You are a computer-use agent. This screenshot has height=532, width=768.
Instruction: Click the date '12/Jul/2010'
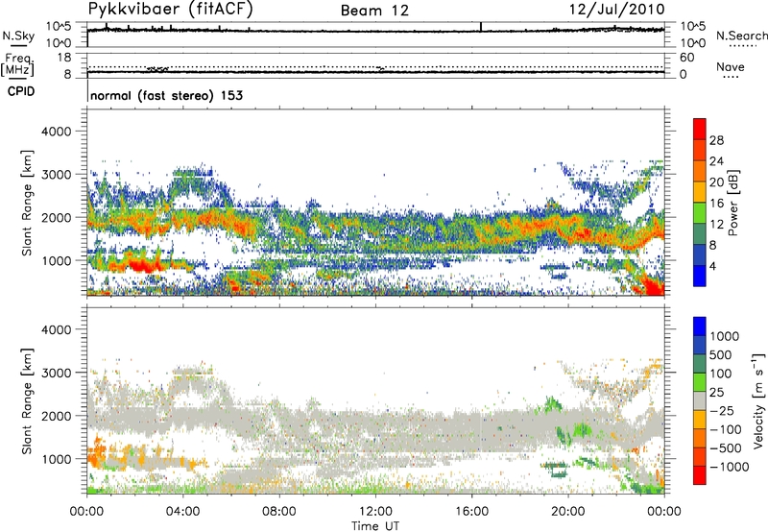tap(616, 10)
